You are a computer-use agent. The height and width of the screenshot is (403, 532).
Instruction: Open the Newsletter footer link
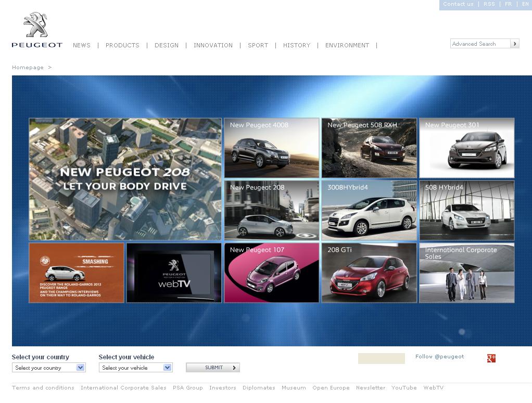[x=371, y=388]
